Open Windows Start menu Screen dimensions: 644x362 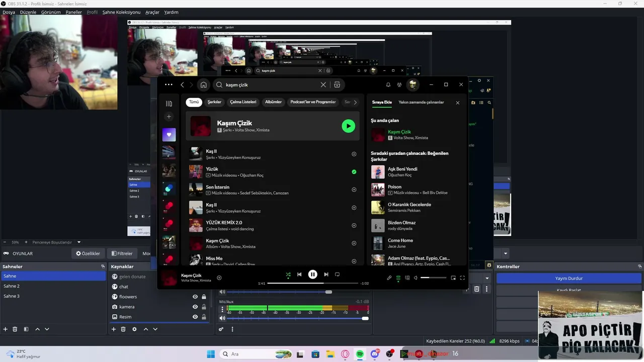210,354
